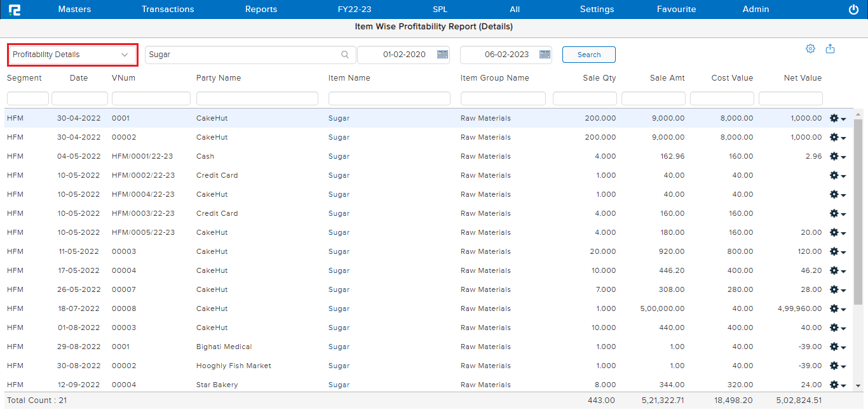Click the app logo icon in the top-left
Screen dimensions: 868x417
pos(15,10)
